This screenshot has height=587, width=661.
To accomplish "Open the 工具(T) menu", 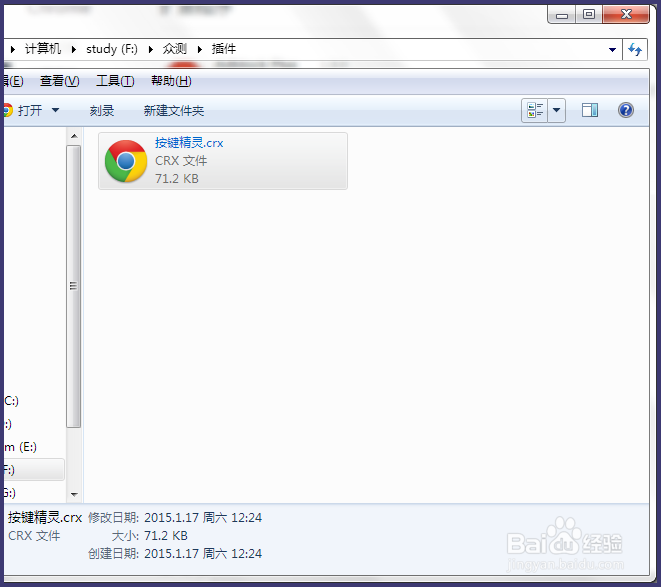I will tap(115, 81).
